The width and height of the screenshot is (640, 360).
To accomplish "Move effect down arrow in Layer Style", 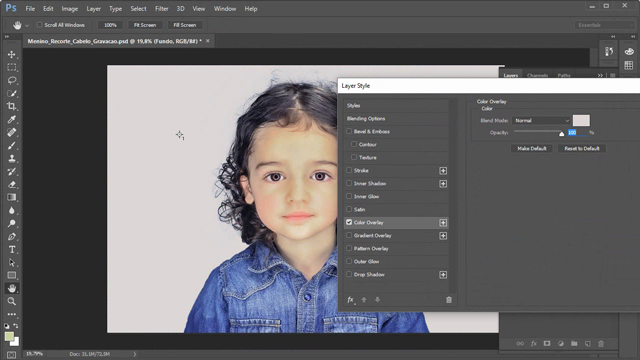I will [377, 300].
